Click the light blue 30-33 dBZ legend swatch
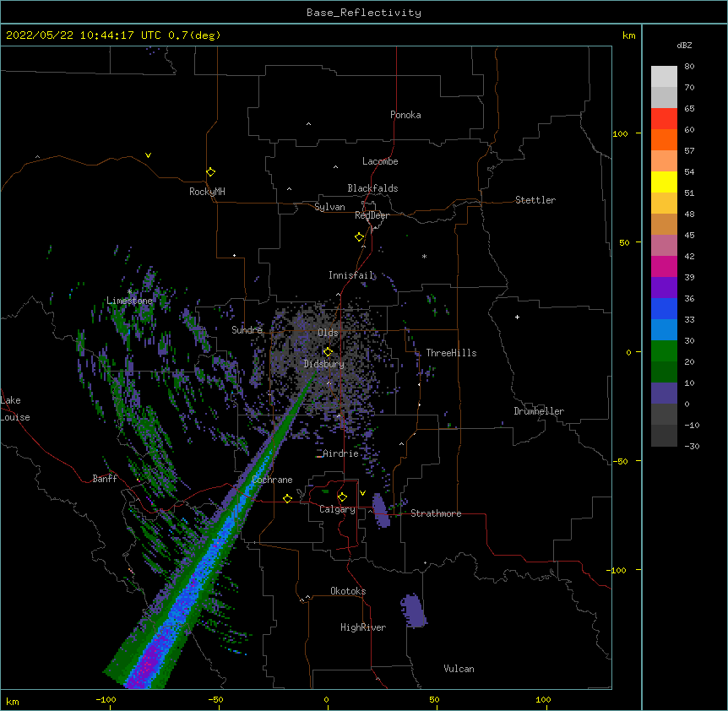Screen dimensions: 728x711 (664, 330)
